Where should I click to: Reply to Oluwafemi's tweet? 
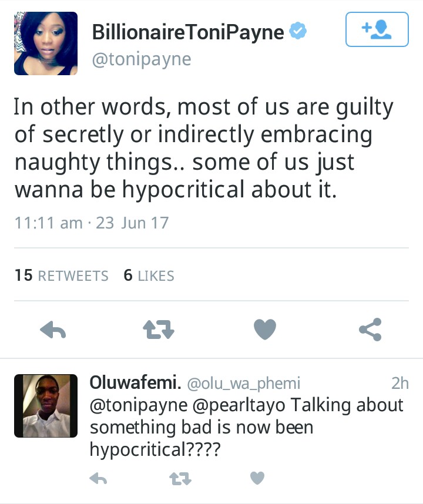click(x=98, y=479)
